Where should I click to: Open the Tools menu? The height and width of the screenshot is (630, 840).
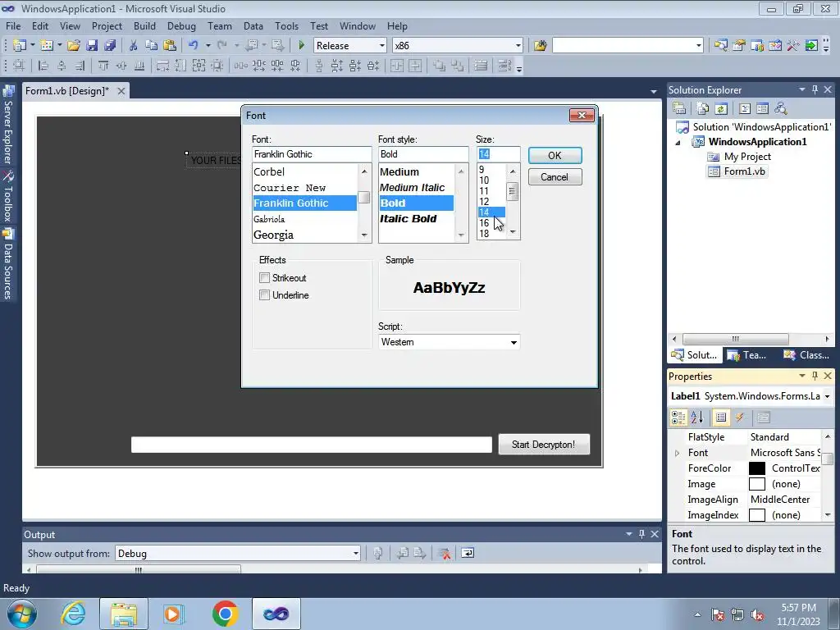[286, 25]
